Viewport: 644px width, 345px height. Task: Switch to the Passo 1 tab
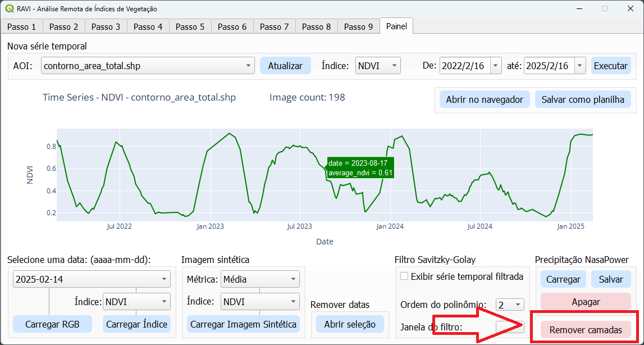(22, 26)
